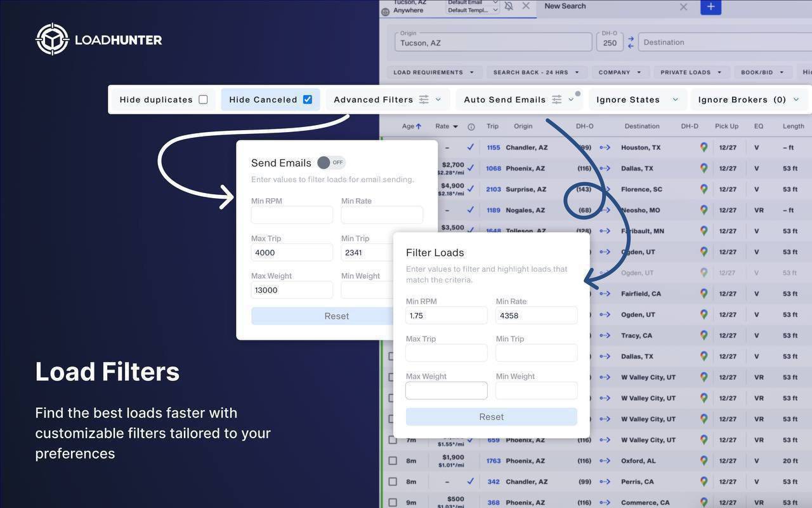Uncheck the Hide Canceled checkbox
Viewport: 812px width, 508px height.
click(307, 100)
